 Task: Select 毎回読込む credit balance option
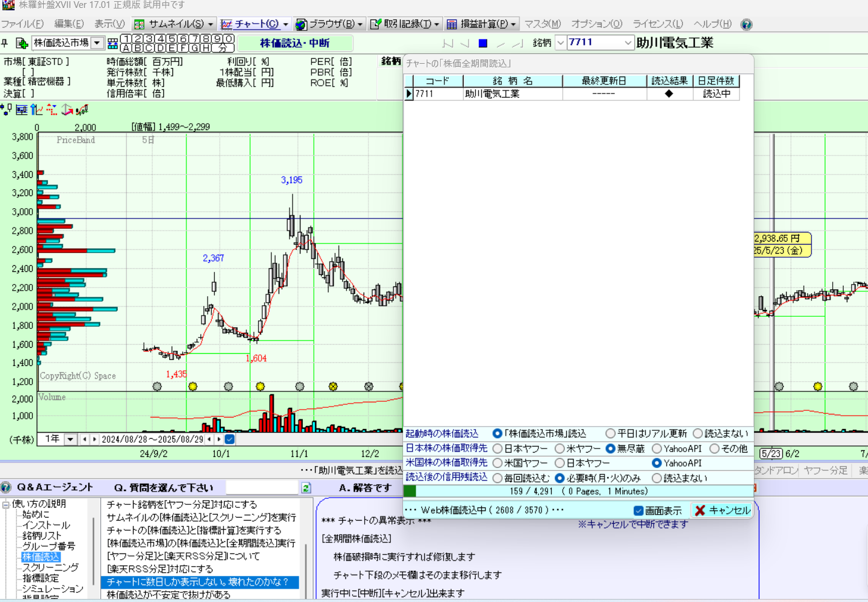point(498,478)
